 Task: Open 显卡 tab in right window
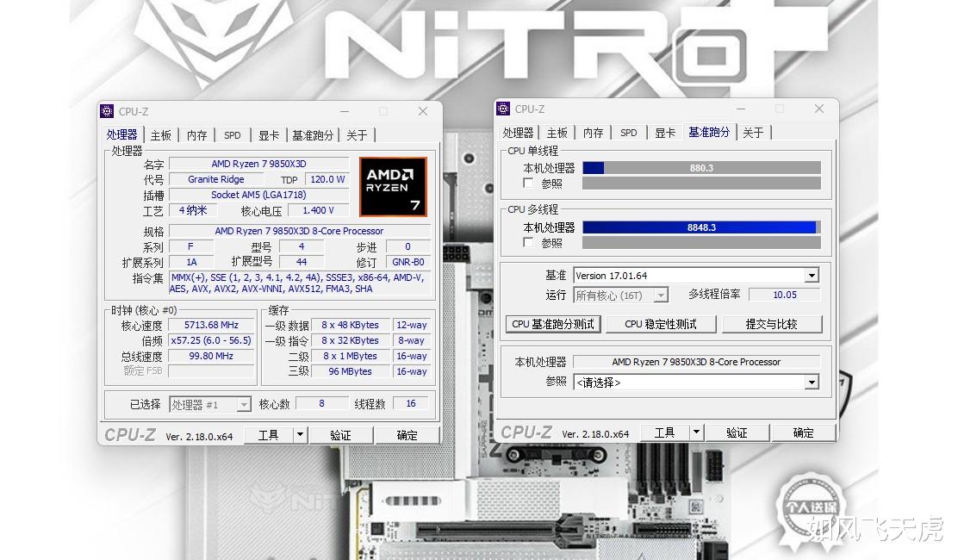click(x=665, y=133)
